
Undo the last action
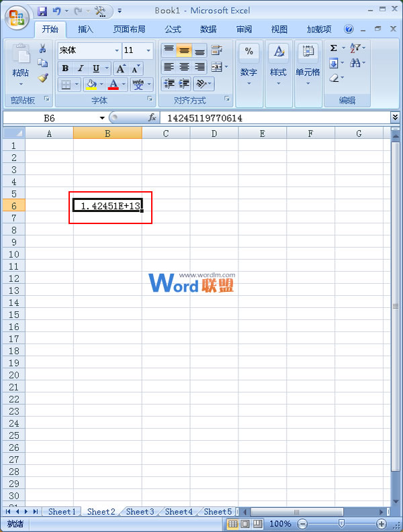(56, 11)
